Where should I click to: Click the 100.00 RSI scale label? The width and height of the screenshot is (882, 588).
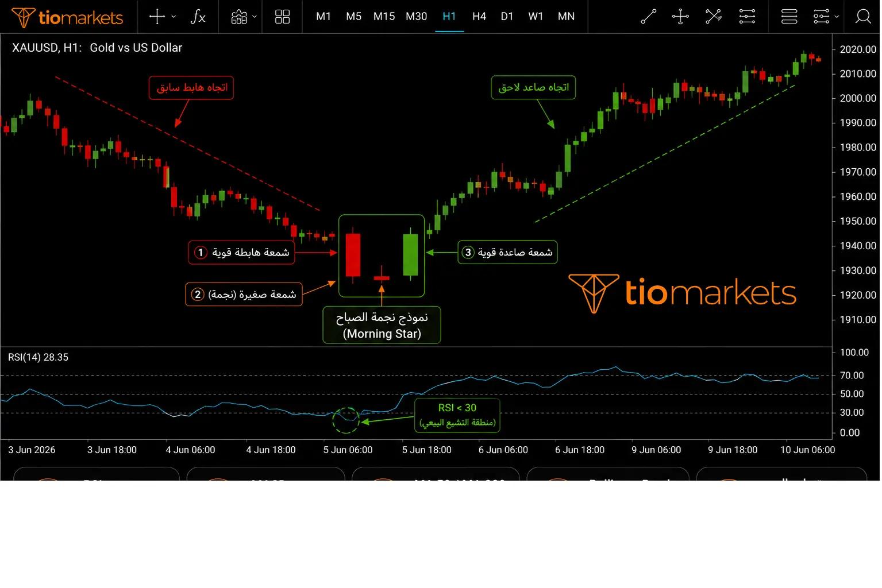[x=854, y=353]
